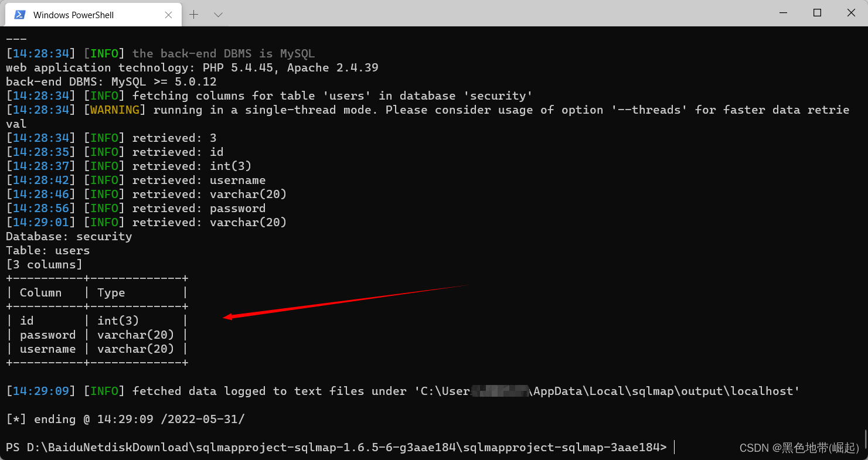The image size is (868, 460).
Task: Click the 'Database: security' text
Action: [69, 236]
